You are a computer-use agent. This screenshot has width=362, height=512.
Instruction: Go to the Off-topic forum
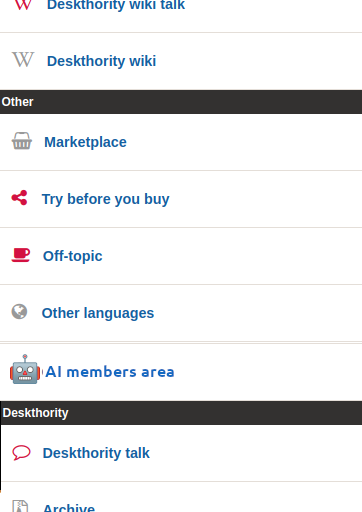tap(72, 256)
